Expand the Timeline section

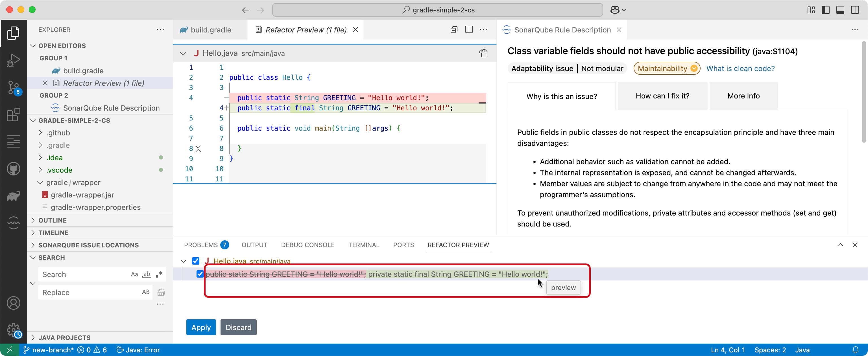click(33, 232)
